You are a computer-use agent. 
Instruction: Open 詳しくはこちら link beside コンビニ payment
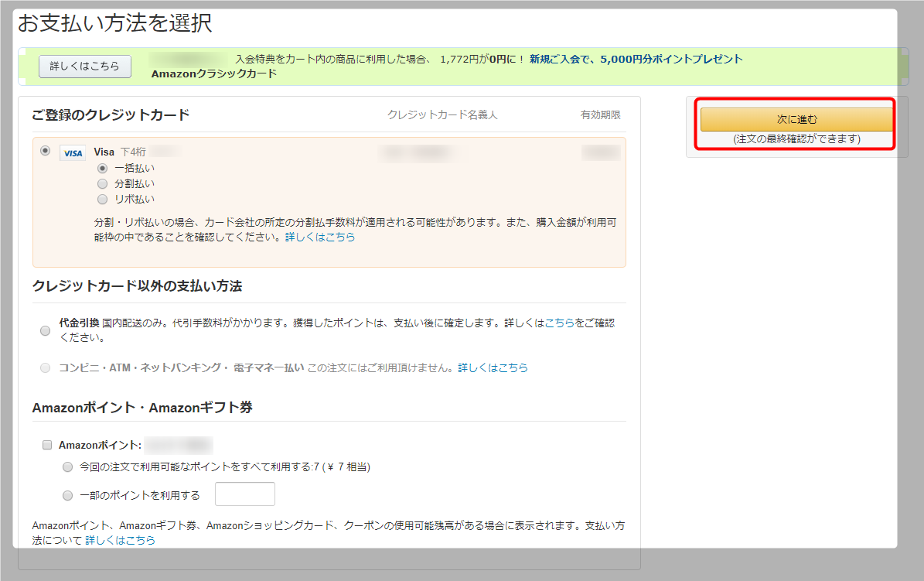coord(493,368)
